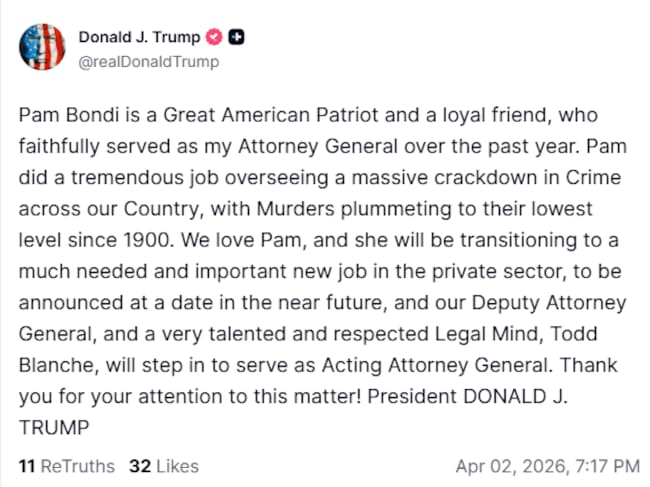This screenshot has width=650, height=487.
Task: View the 11 ReTruths list
Action: click(x=67, y=466)
